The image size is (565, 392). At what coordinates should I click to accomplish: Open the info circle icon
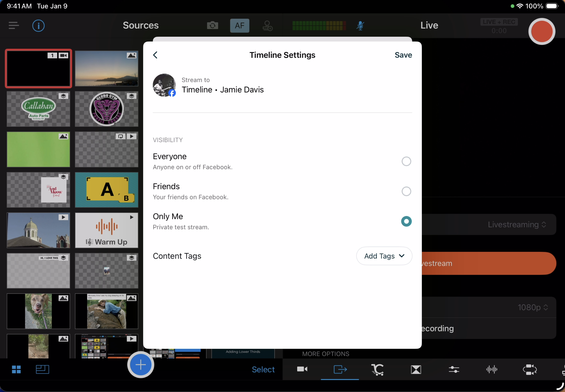38,26
